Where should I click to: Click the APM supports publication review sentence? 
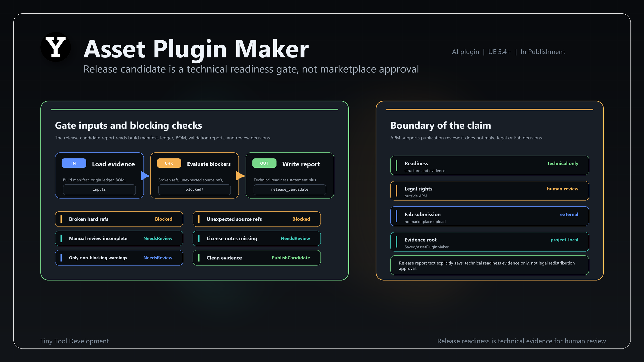point(467,138)
